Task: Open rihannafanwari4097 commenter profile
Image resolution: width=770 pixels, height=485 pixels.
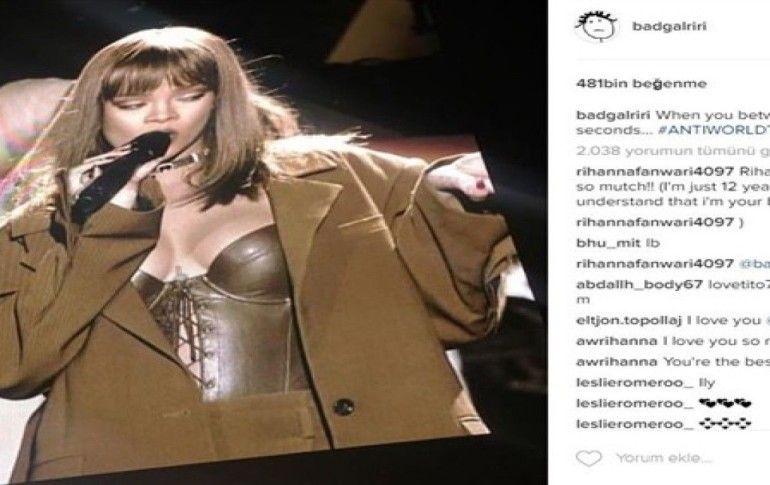Action: (655, 172)
